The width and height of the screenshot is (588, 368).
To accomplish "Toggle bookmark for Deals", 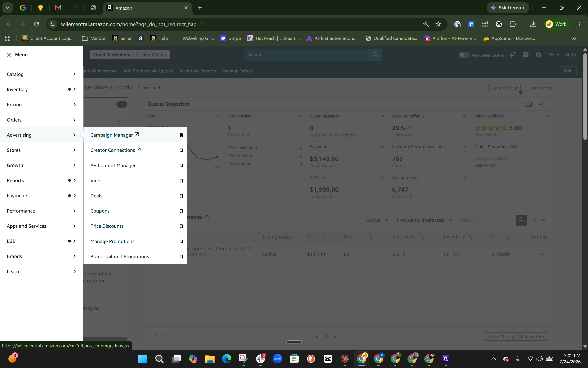I will point(181,196).
